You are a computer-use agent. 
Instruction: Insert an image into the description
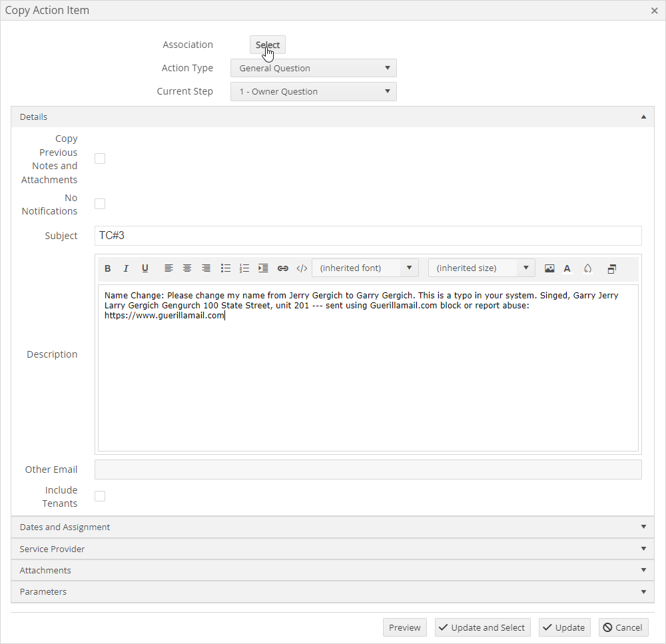pos(549,268)
